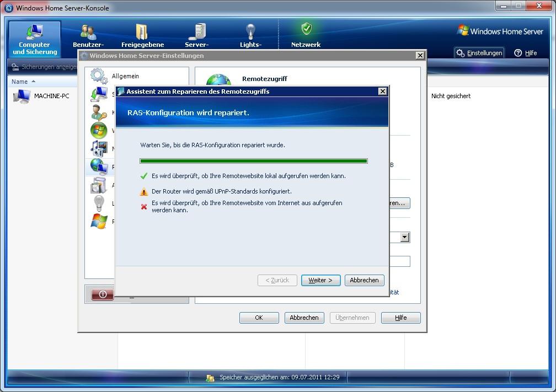Select the Add-Ins package icon
Image resolution: width=556 pixels, height=392 pixels.
point(99,185)
